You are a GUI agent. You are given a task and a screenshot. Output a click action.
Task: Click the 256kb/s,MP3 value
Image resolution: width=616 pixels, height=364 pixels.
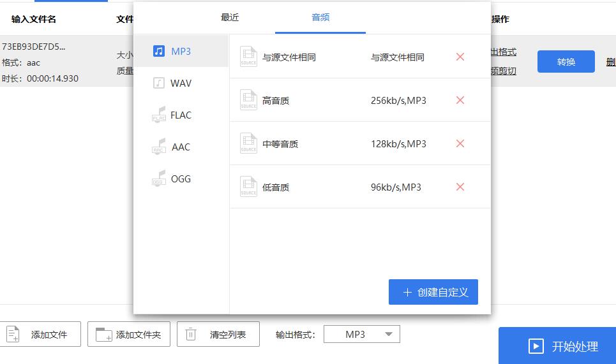point(398,101)
